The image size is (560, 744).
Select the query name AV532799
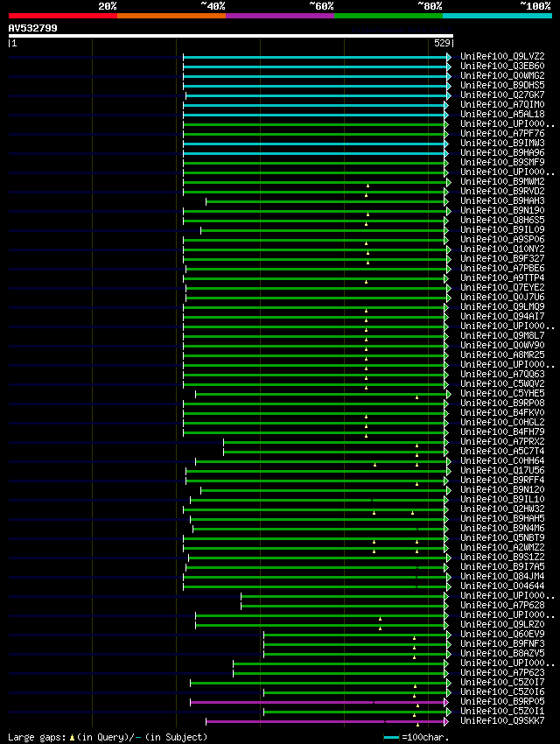(32, 29)
